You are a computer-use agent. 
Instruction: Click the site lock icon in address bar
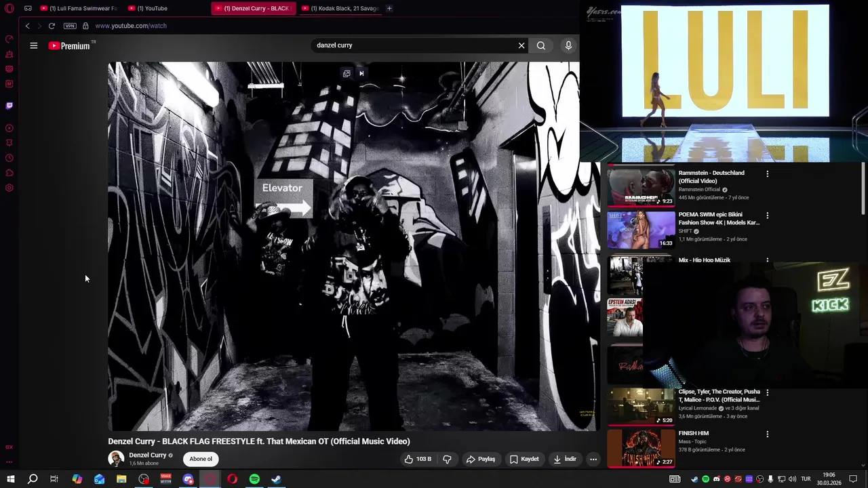point(85,26)
